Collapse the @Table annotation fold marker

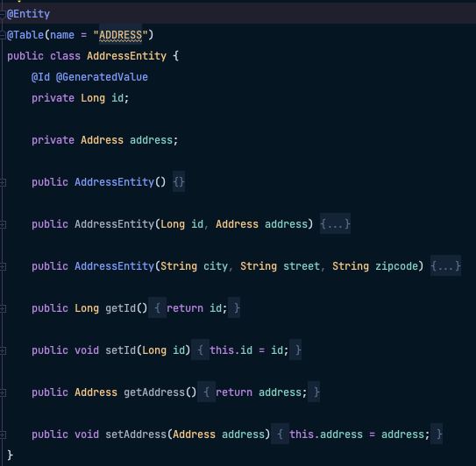click(x=3, y=35)
